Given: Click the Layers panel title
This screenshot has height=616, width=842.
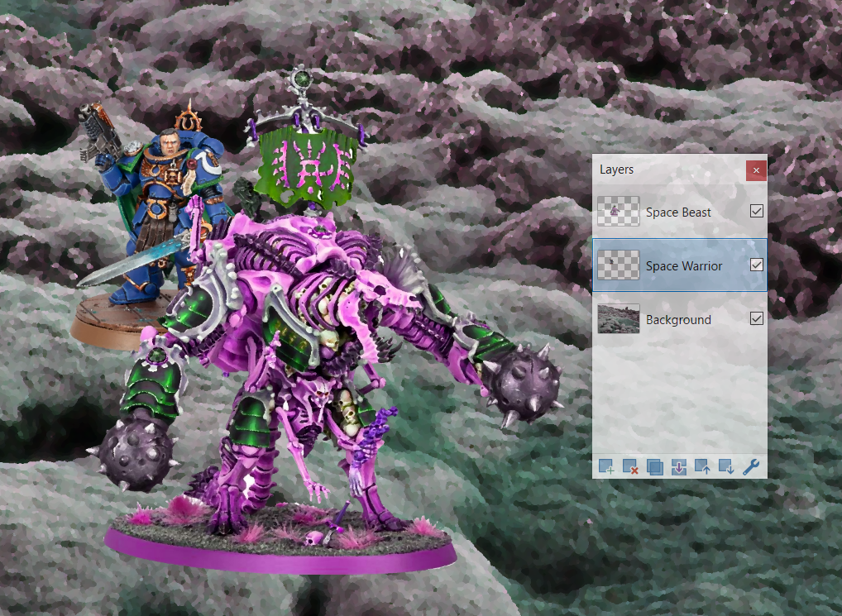Looking at the screenshot, I should (x=616, y=170).
